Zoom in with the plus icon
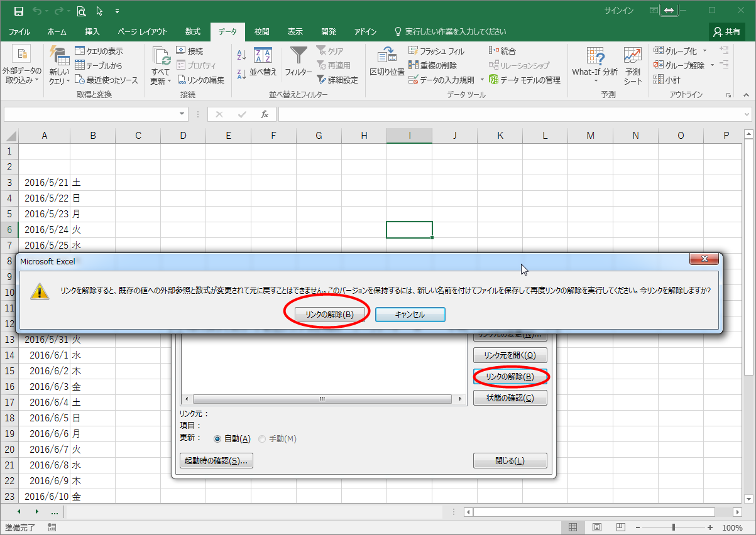756x535 pixels. point(710,527)
